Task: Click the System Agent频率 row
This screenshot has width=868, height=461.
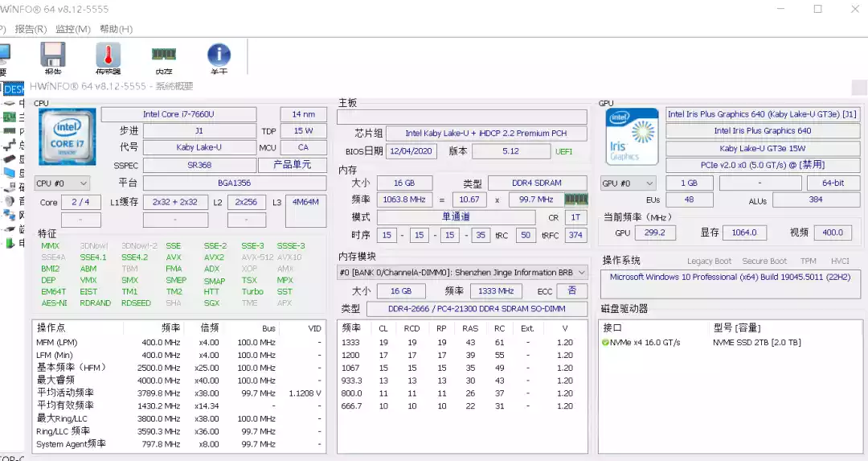Action: [x=178, y=444]
